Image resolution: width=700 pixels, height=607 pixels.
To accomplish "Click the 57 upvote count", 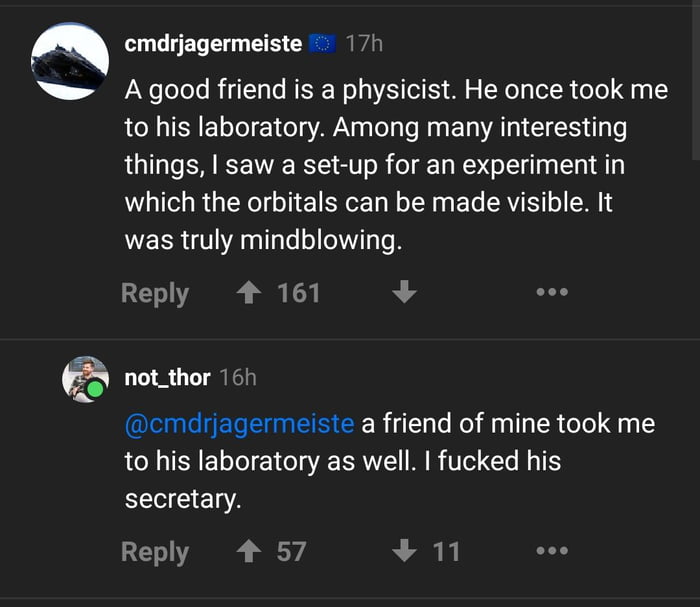I will pyautogui.click(x=291, y=551).
